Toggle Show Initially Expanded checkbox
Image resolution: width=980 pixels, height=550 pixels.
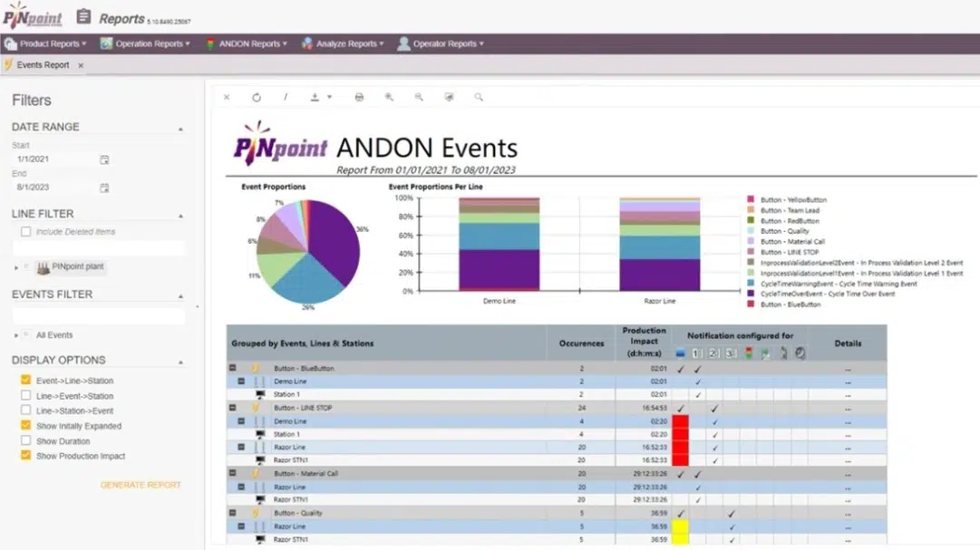tap(25, 426)
